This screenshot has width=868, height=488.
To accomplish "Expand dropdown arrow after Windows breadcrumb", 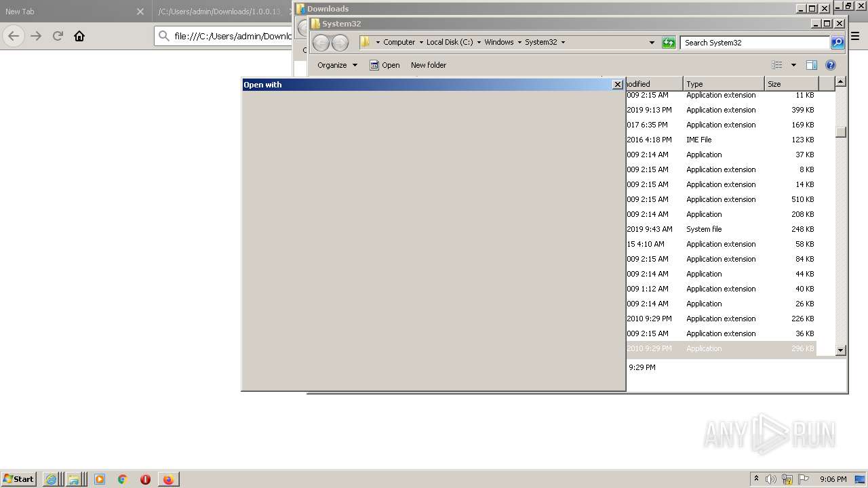I will click(x=519, y=42).
